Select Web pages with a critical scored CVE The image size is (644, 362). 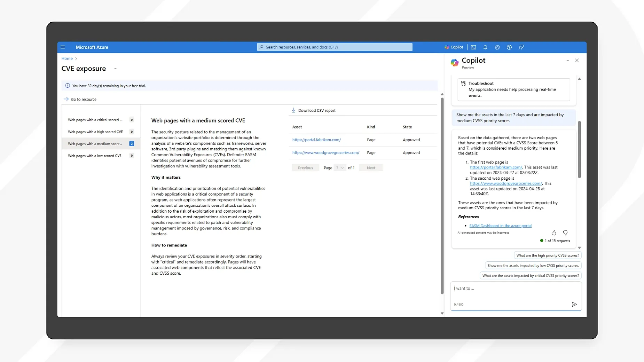[x=101, y=120]
